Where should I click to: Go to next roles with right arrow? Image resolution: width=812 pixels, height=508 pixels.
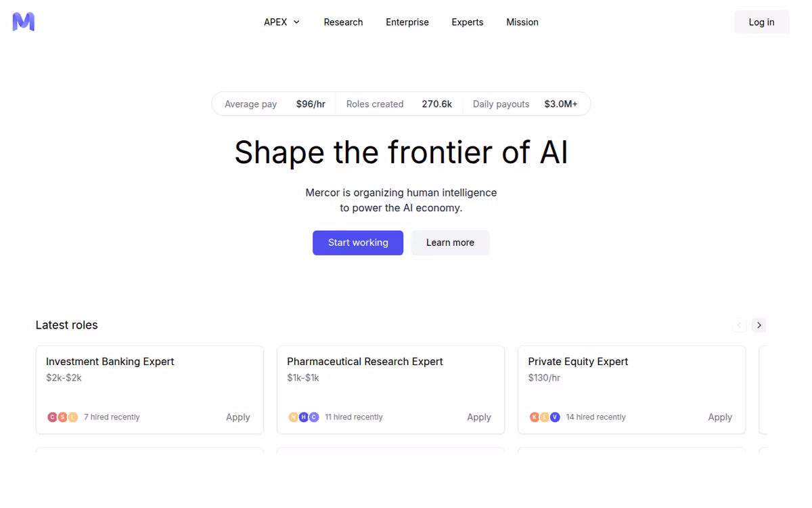click(759, 325)
